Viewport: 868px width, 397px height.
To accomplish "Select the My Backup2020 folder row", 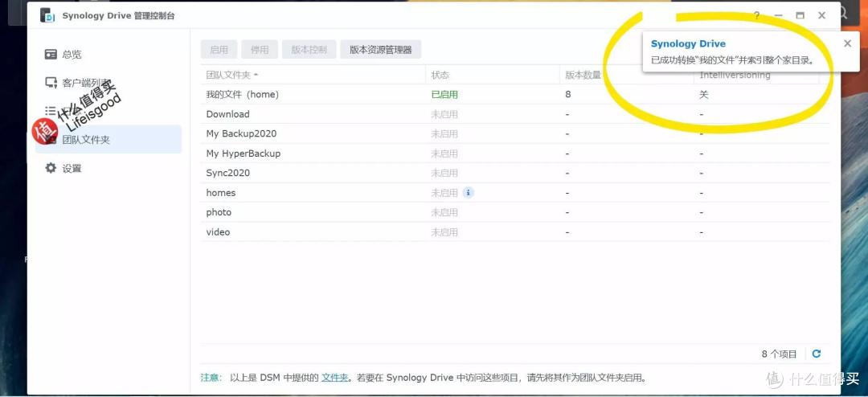I will tap(515, 134).
